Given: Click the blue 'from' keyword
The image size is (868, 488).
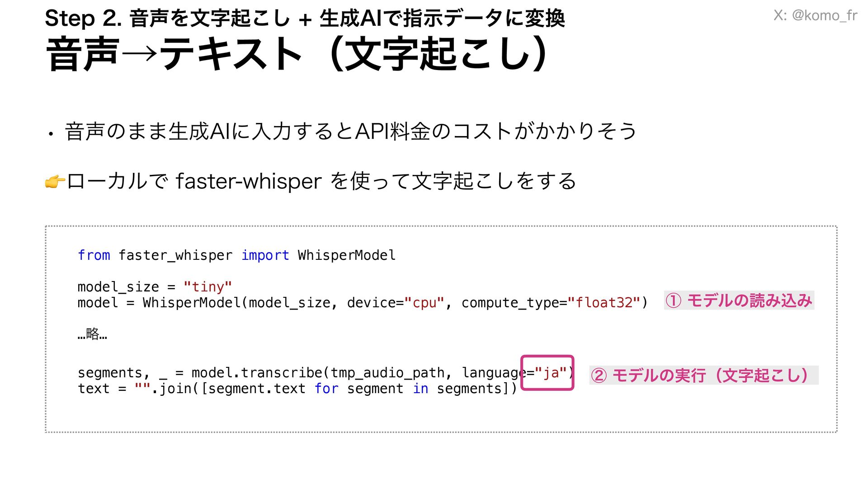Looking at the screenshot, I should (x=94, y=255).
